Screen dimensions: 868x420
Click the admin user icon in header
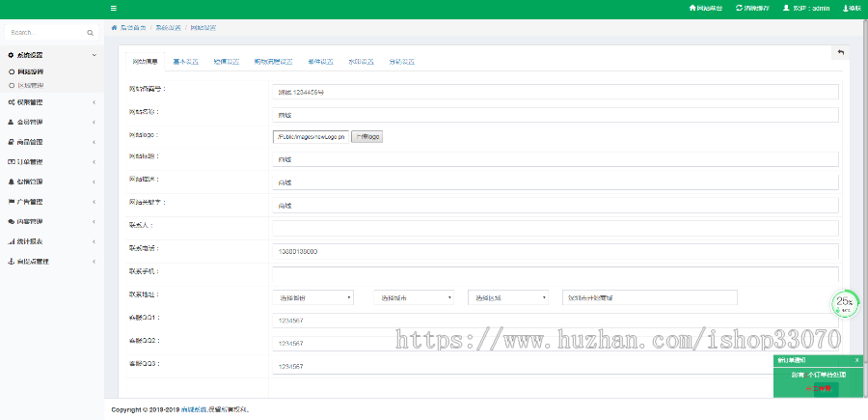[786, 9]
